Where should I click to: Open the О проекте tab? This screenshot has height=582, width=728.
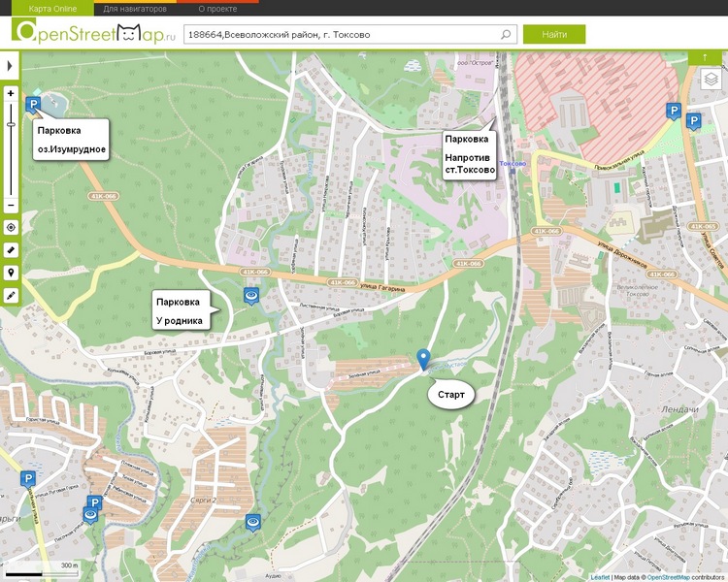tap(217, 9)
